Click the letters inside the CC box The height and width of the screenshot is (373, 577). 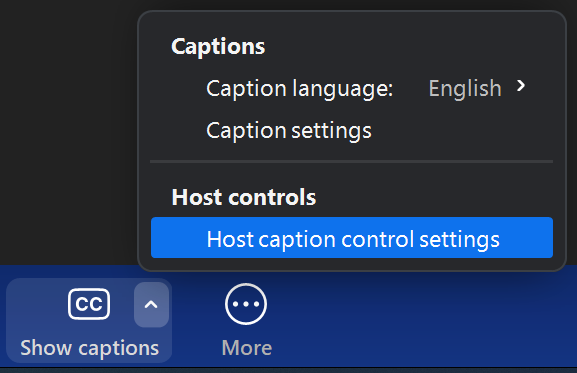click(x=89, y=304)
